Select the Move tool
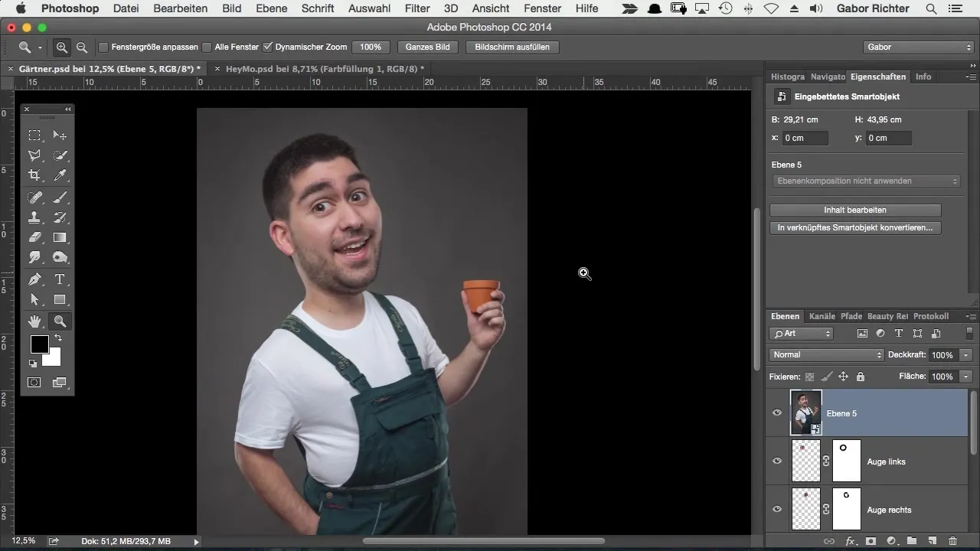The width and height of the screenshot is (980, 551). 60,135
